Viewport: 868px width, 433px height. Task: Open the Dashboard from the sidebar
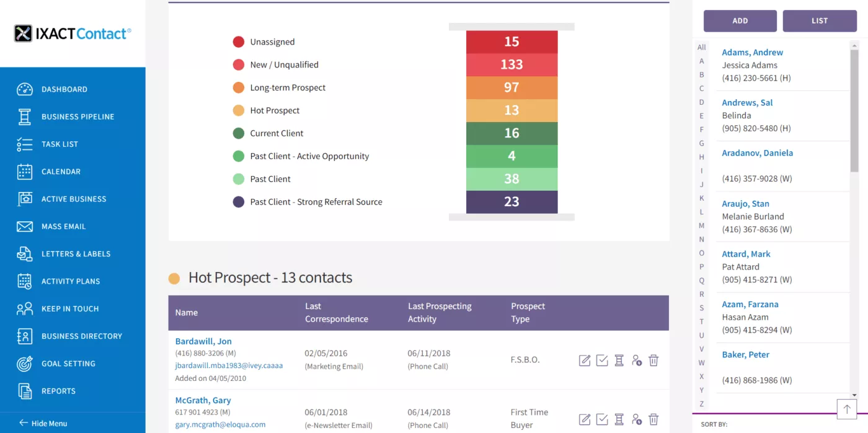64,89
